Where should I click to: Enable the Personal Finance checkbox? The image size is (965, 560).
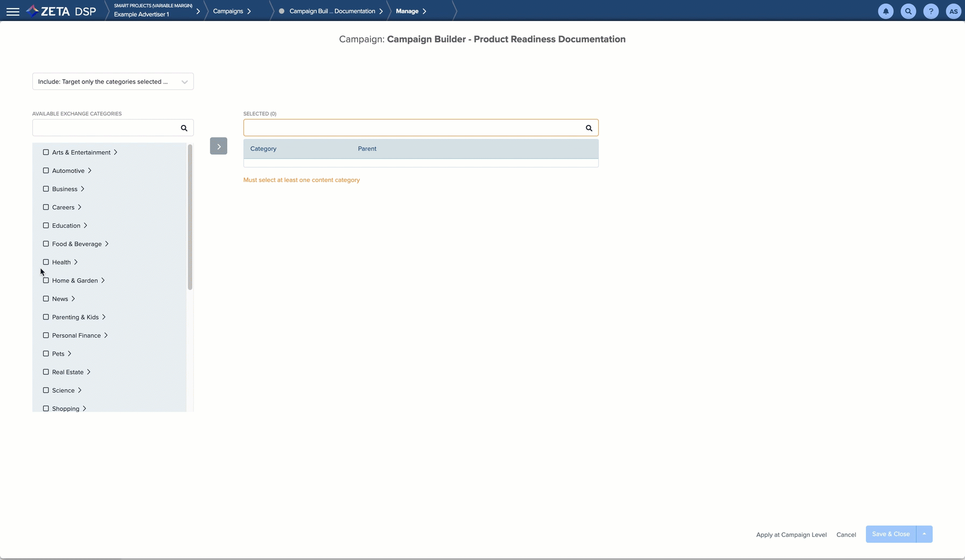pos(46,335)
